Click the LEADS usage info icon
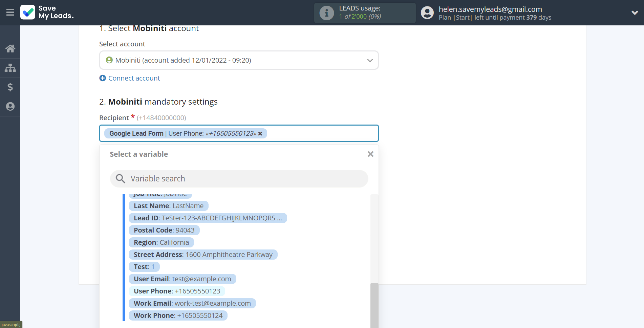Image resolution: width=644 pixels, height=328 pixels. pos(327,13)
